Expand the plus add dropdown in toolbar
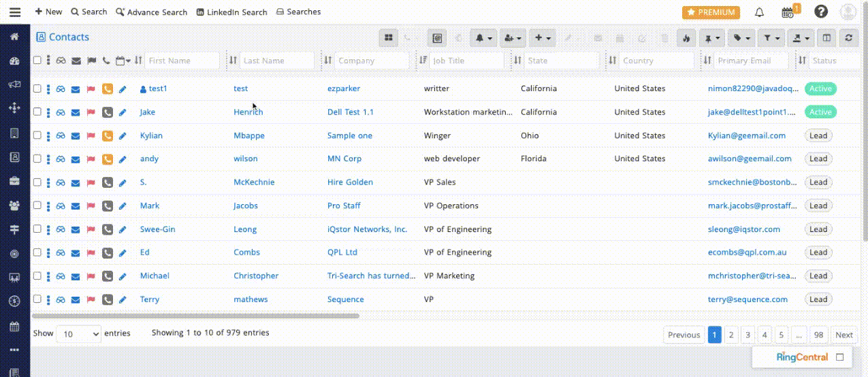Screen dimensions: 868x377 coord(543,38)
